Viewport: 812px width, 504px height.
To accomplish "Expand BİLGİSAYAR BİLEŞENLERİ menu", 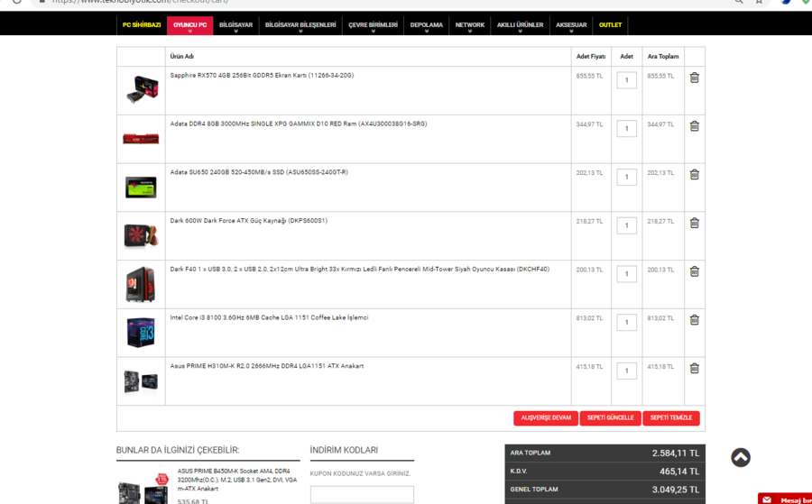I will [300, 25].
